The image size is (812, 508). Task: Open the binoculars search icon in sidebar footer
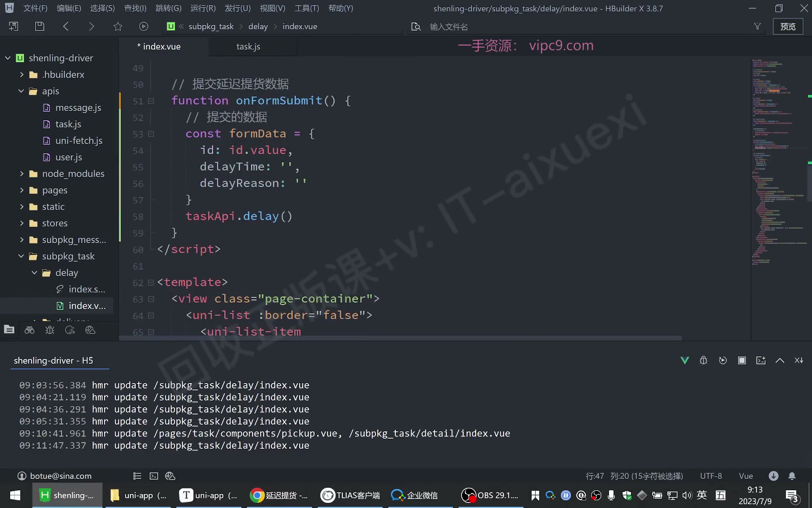[30, 330]
